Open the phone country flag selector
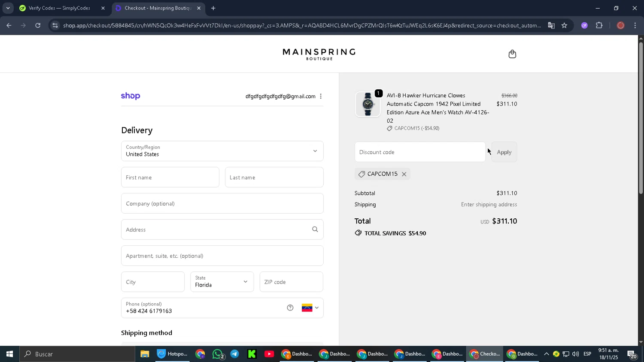 (310, 308)
